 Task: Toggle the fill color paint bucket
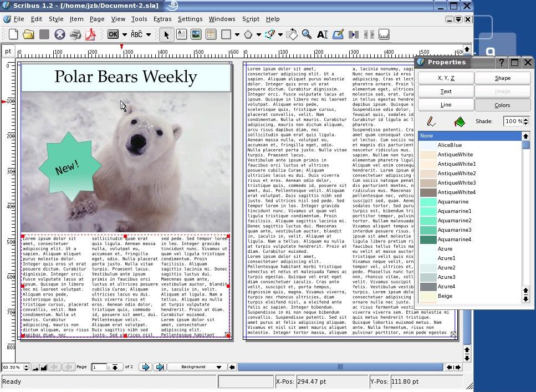(x=459, y=121)
